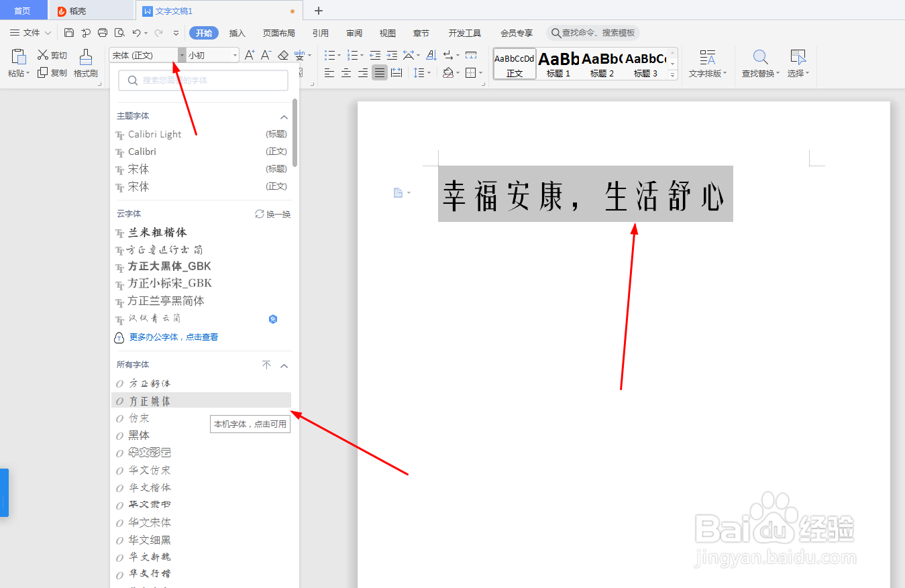Click 换一换 to refresh cloud fonts

273,214
